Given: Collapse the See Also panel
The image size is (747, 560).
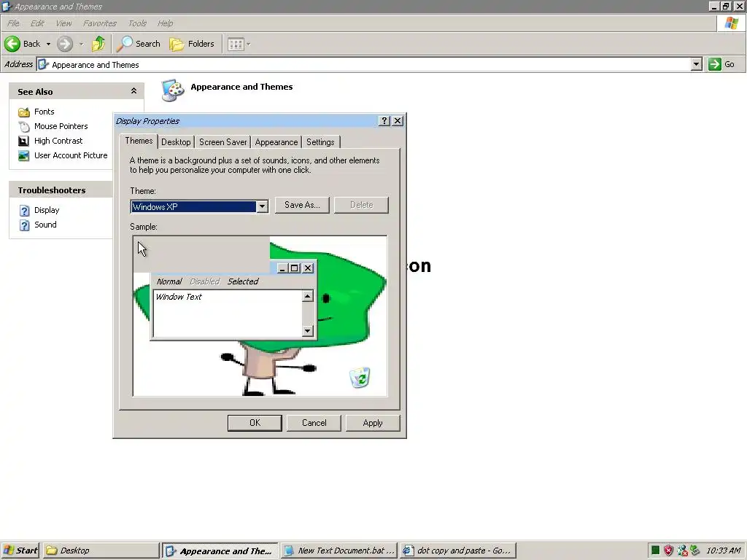Looking at the screenshot, I should 134,91.
